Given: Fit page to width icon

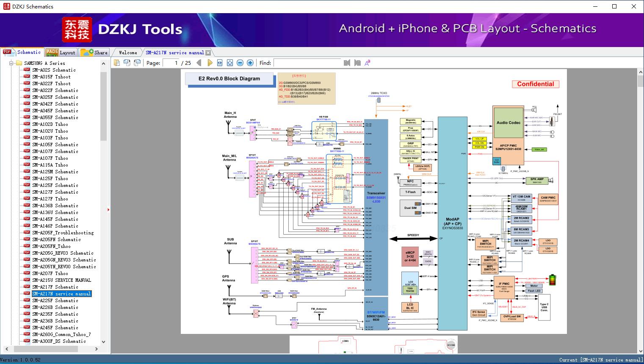Looking at the screenshot, I should point(220,63).
